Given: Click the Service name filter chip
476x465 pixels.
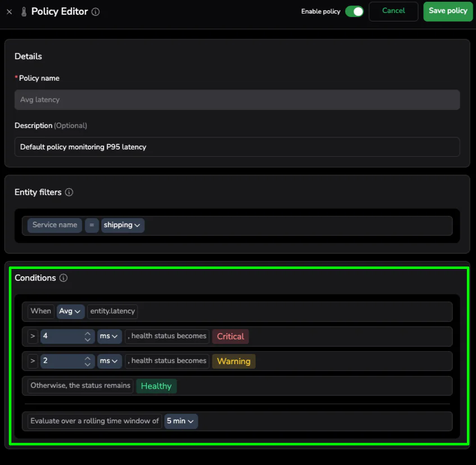Looking at the screenshot, I should click(x=55, y=225).
